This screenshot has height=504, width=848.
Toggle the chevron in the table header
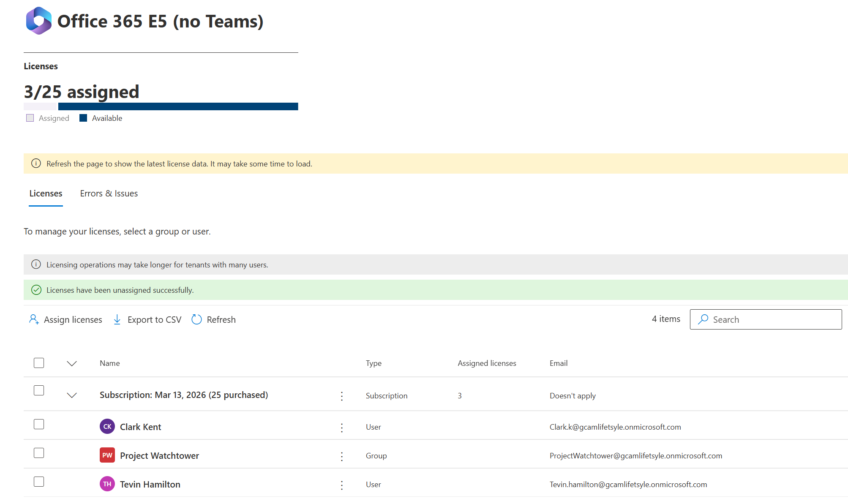point(72,363)
